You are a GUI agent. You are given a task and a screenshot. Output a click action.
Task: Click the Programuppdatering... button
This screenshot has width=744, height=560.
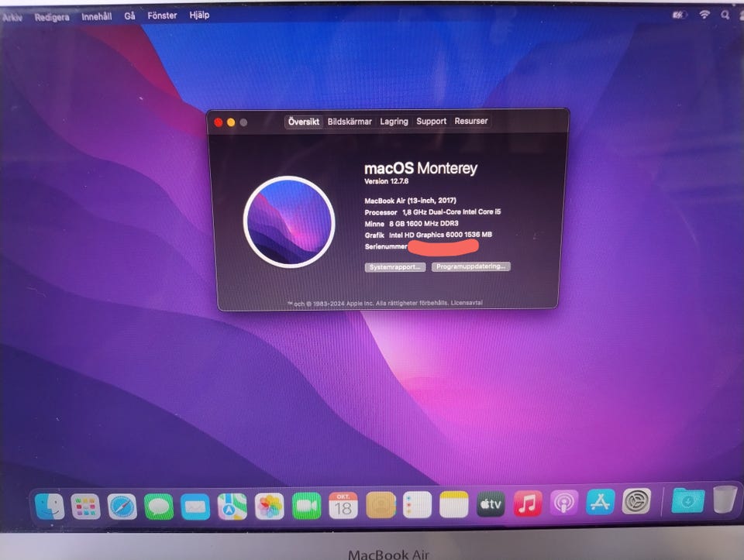point(470,266)
